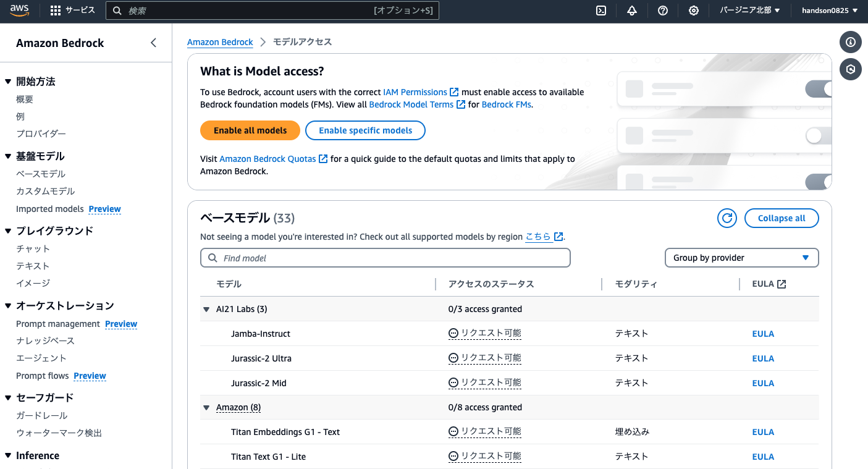Viewport: 868px width, 469px height.
Task: Click the Find model search field
Action: click(x=386, y=258)
